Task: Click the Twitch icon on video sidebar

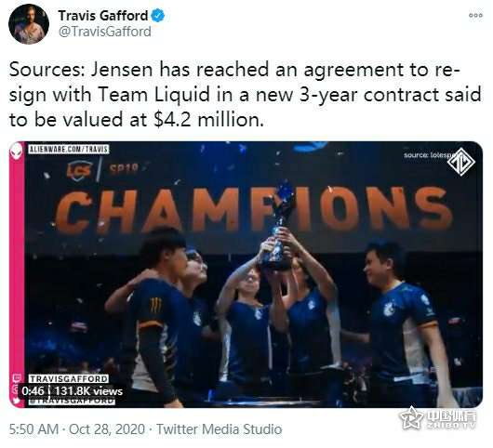Action: click(17, 378)
